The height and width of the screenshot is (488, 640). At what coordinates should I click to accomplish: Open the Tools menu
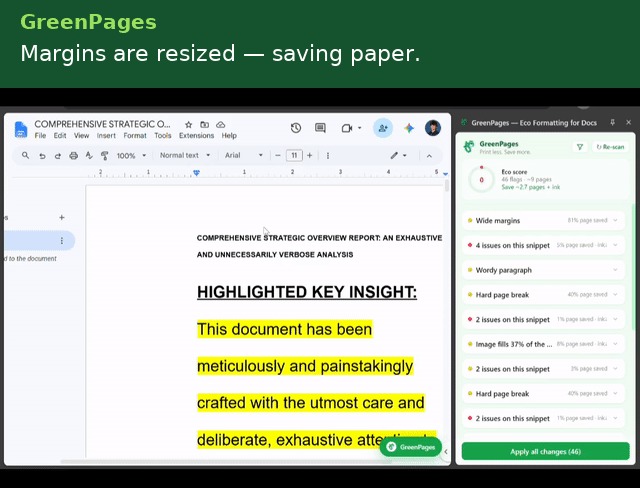coord(162,135)
